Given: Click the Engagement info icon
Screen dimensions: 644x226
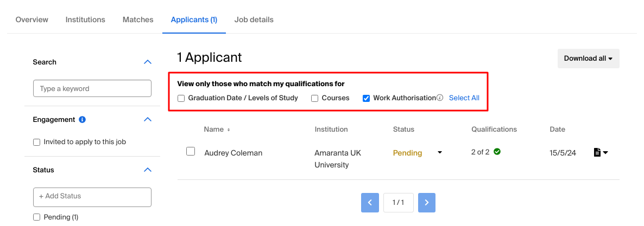Looking at the screenshot, I should (x=82, y=120).
